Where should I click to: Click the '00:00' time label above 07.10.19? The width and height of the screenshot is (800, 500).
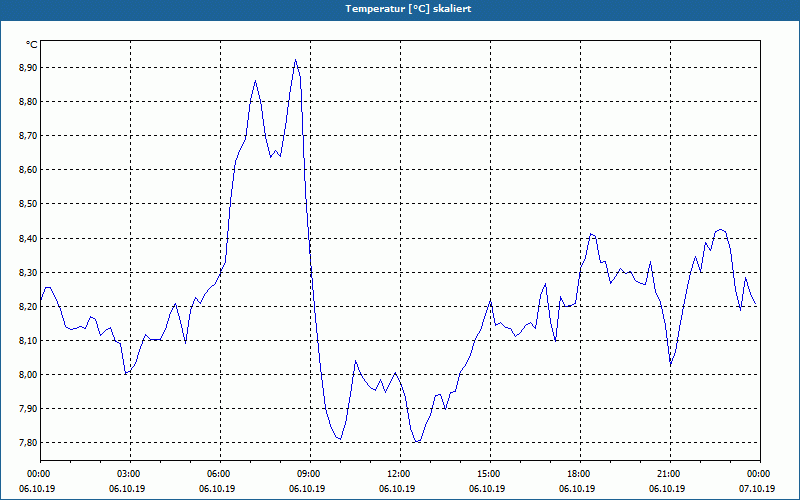[760, 474]
